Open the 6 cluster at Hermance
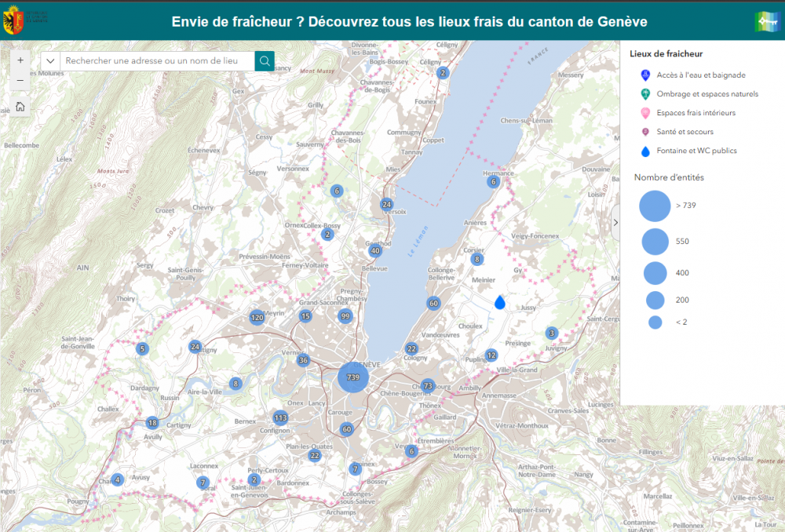 493,182
